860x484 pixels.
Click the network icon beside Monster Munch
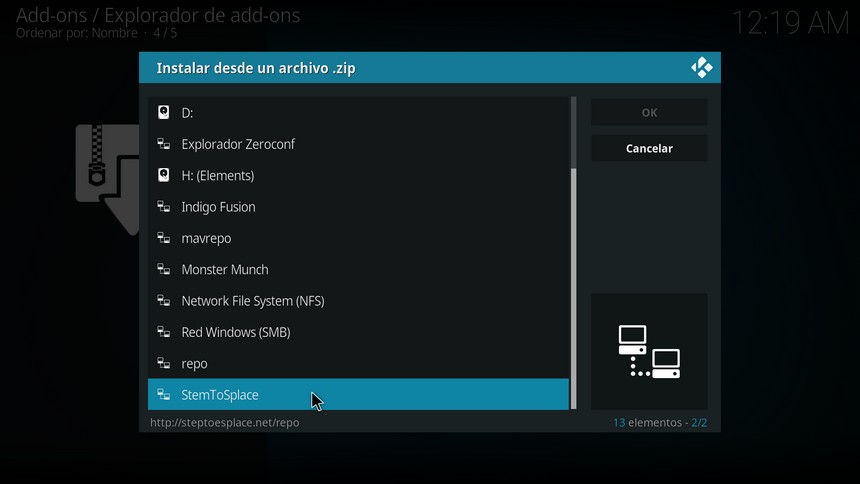pyautogui.click(x=163, y=269)
